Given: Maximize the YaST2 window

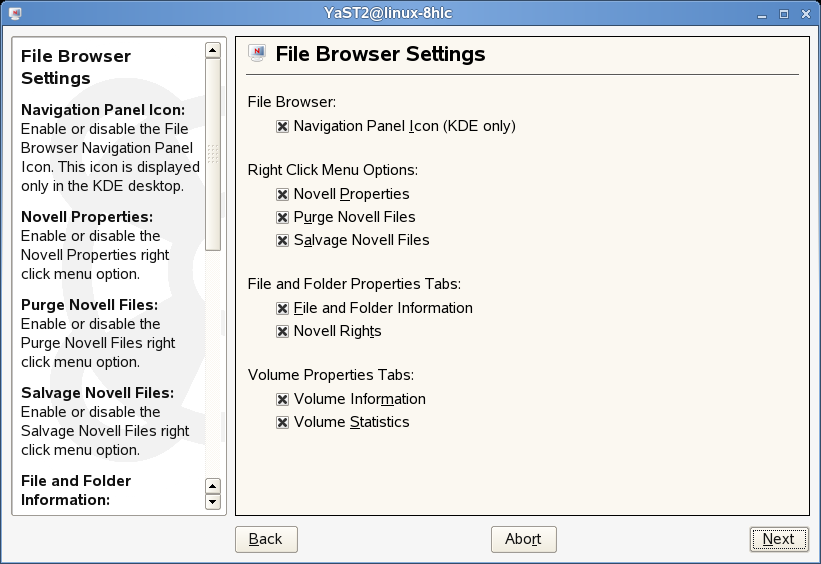Looking at the screenshot, I should (784, 13).
